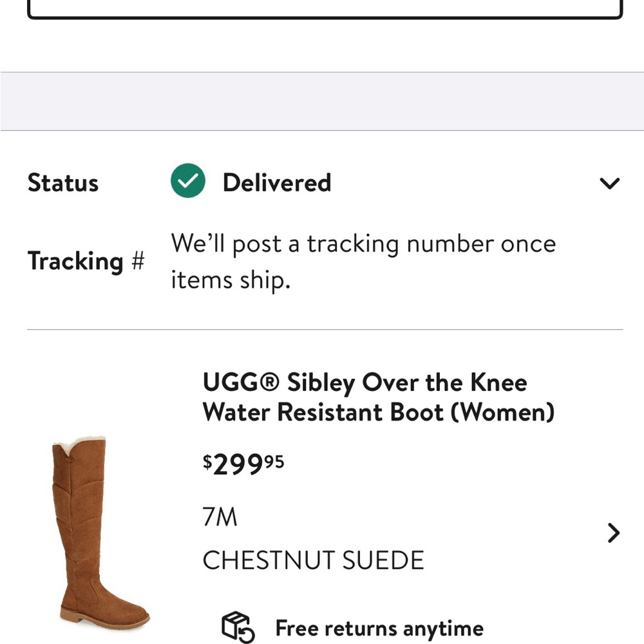Open product details via the right arrow chevron

click(x=612, y=533)
